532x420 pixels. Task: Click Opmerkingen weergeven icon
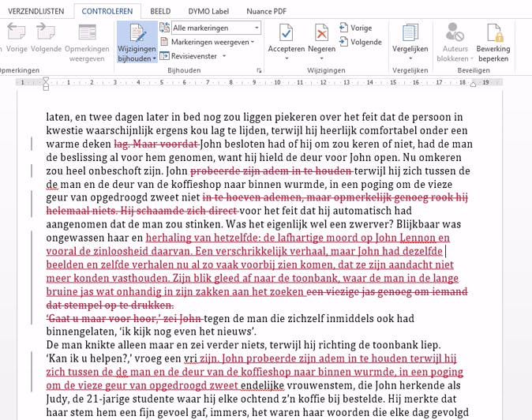coord(87,32)
